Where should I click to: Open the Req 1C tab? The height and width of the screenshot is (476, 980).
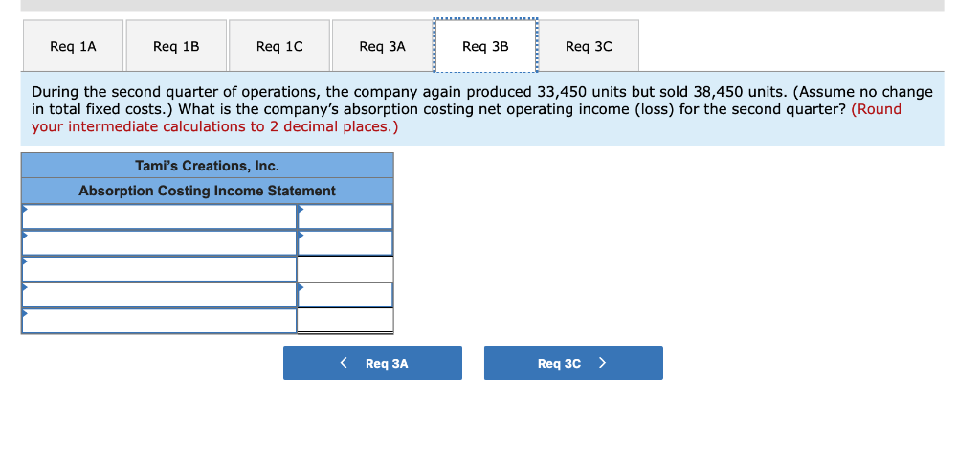279,46
